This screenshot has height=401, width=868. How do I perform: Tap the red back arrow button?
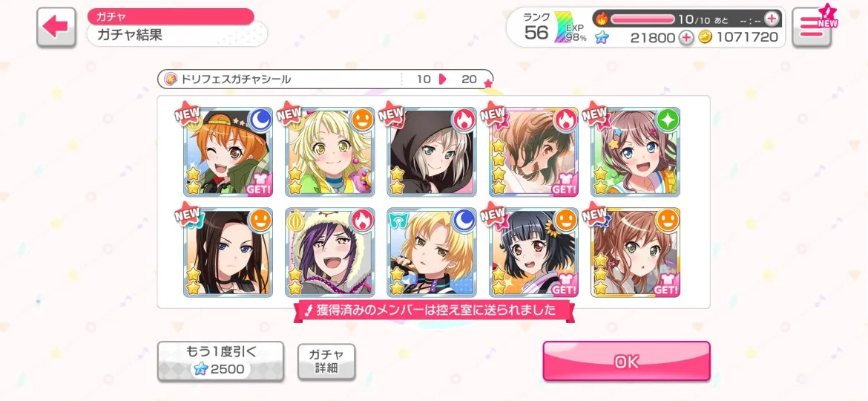tap(56, 27)
